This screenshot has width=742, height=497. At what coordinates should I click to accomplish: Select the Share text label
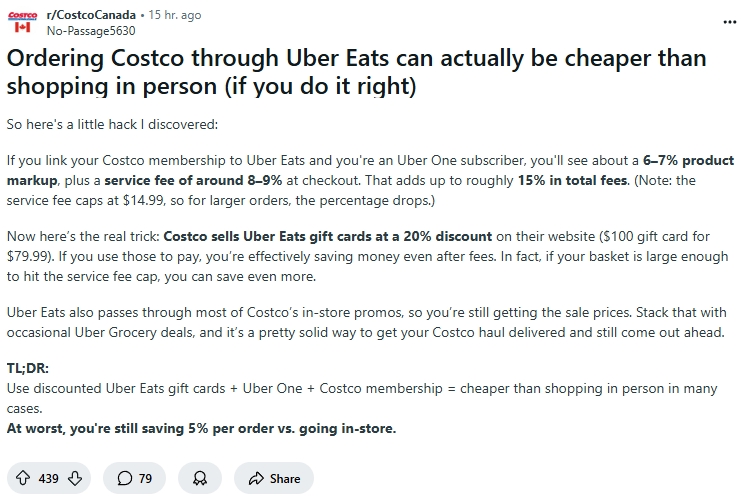285,479
